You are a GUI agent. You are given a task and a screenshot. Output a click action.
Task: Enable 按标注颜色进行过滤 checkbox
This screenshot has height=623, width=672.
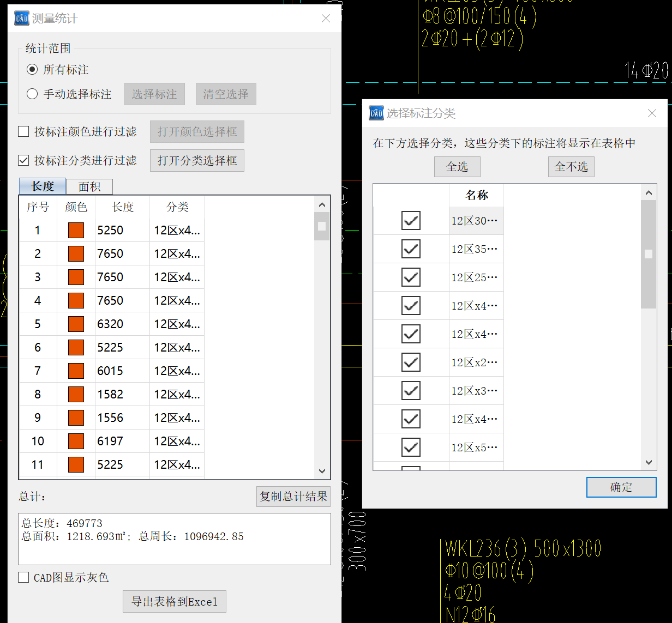(23, 132)
